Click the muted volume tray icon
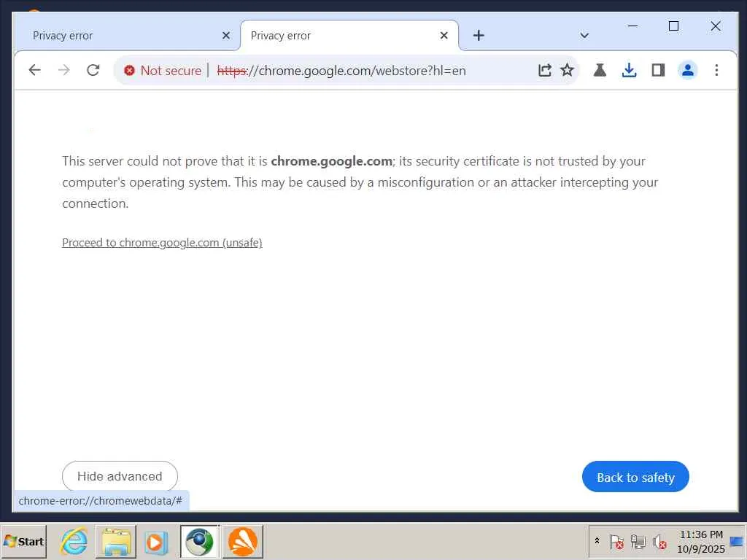Screen dimensions: 747x560 [659, 542]
